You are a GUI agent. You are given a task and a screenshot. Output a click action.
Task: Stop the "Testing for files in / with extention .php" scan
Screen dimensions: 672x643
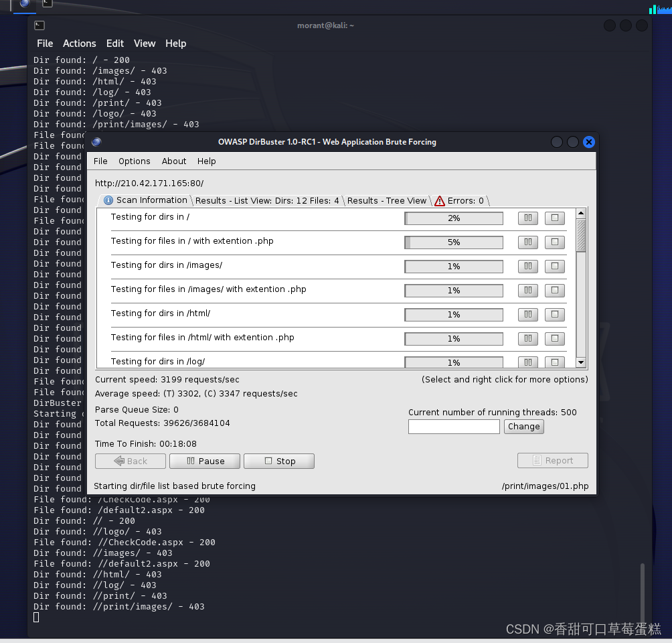coord(554,242)
